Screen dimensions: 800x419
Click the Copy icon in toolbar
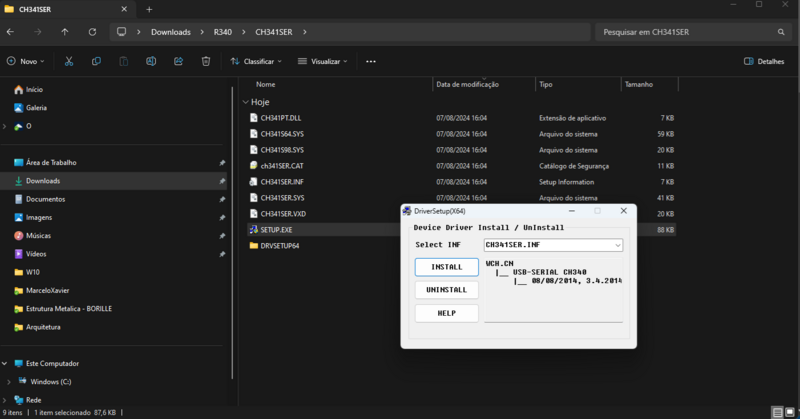click(x=96, y=61)
